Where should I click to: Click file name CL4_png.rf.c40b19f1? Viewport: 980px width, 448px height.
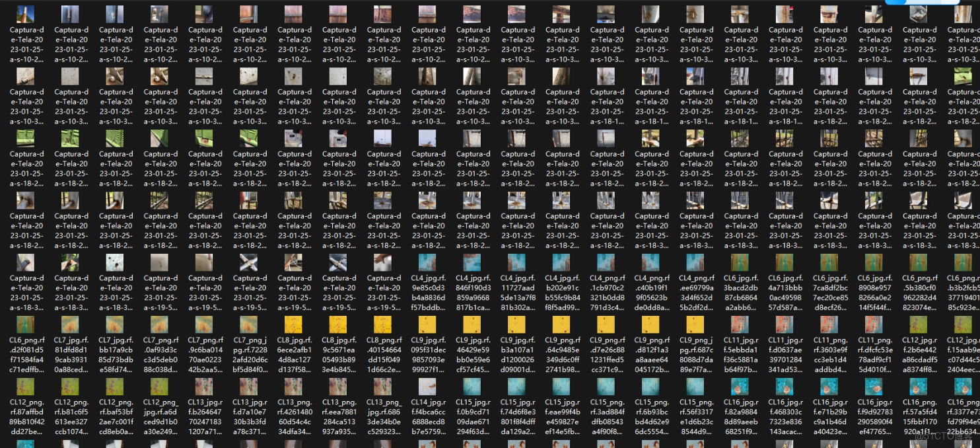(652, 293)
